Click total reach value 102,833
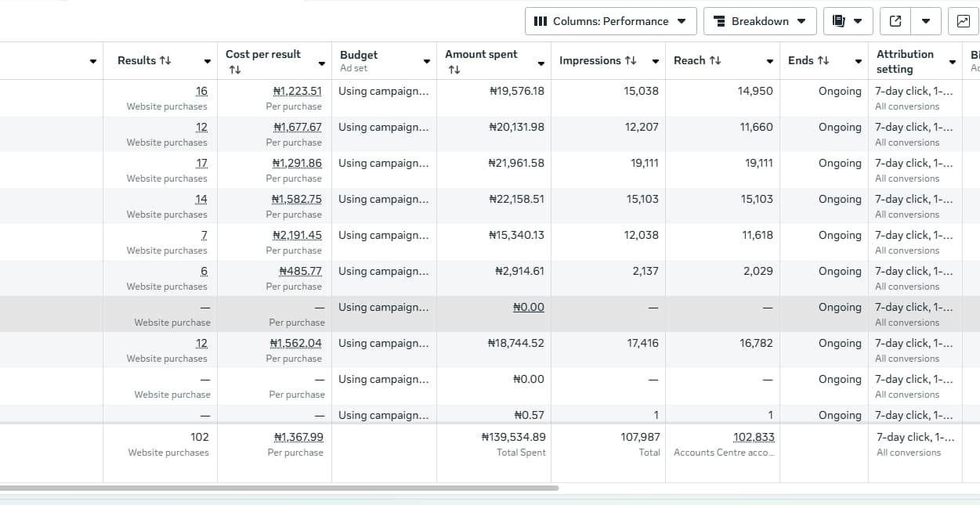980x505 pixels. (x=753, y=437)
